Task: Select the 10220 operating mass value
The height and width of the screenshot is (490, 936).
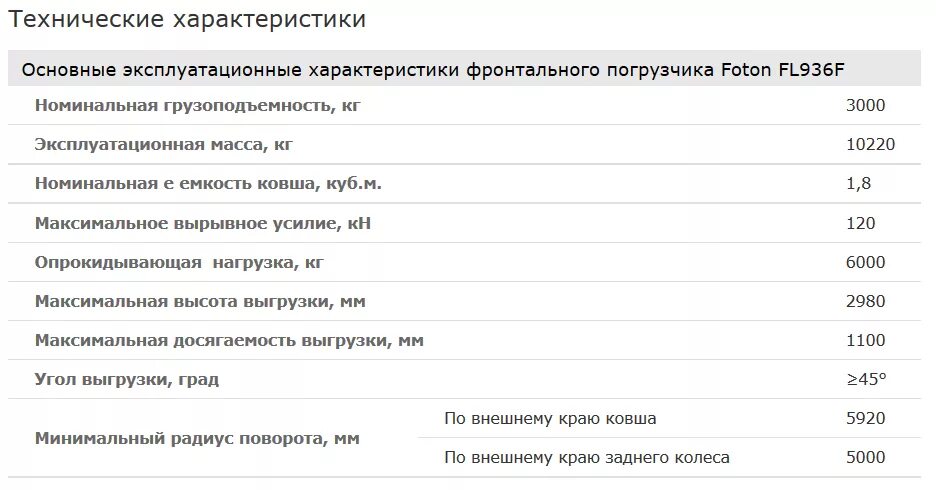Action: (870, 144)
